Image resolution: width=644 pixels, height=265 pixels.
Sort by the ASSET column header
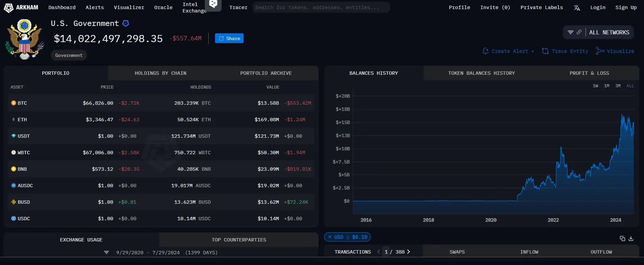tap(17, 87)
